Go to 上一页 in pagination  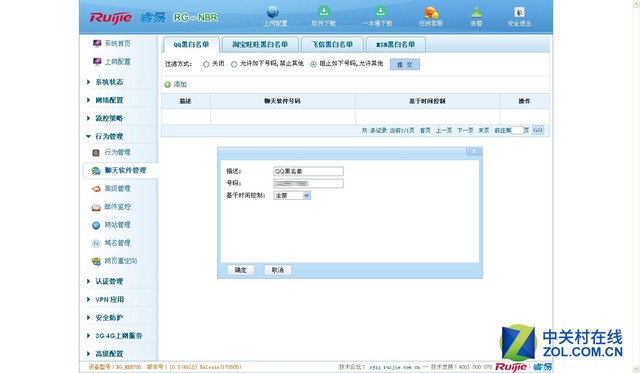pyautogui.click(x=444, y=130)
